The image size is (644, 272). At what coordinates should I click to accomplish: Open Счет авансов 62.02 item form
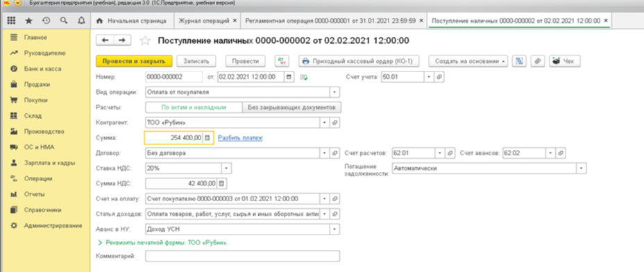click(x=561, y=153)
